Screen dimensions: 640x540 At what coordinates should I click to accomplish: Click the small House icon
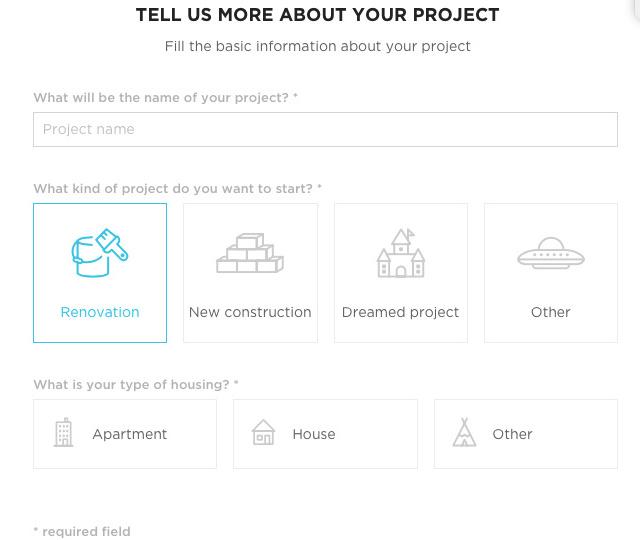[263, 432]
